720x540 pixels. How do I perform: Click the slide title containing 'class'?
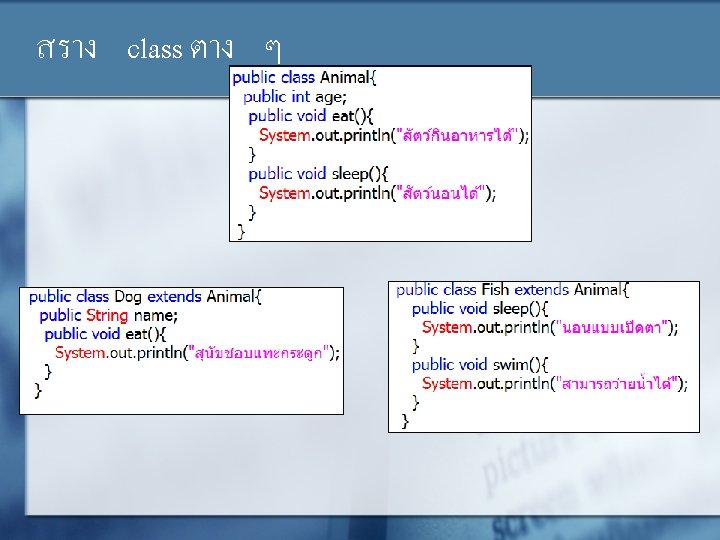159,49
